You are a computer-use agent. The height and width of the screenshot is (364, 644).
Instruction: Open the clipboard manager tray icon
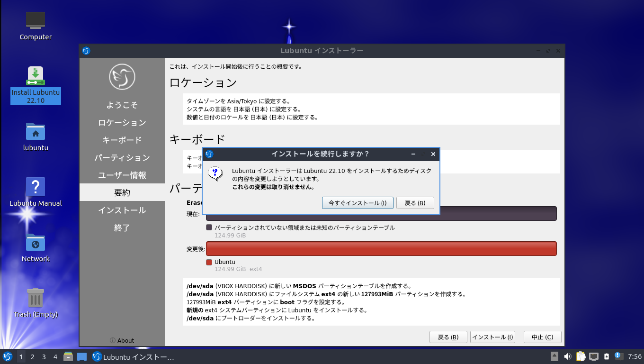tap(581, 356)
